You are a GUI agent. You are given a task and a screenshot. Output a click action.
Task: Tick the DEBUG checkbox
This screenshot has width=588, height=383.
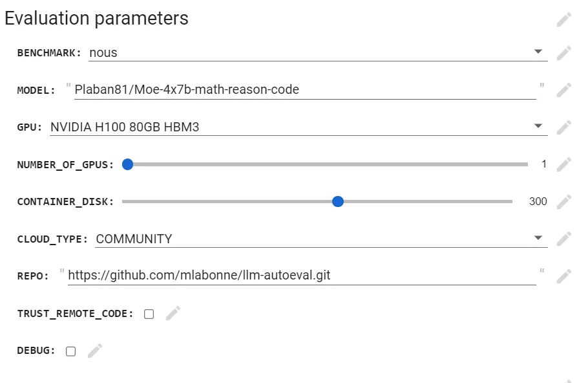(70, 351)
